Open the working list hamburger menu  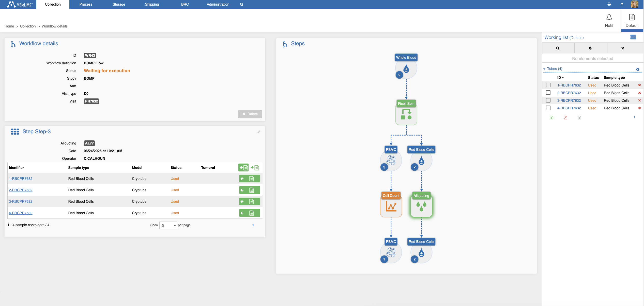coord(633,37)
